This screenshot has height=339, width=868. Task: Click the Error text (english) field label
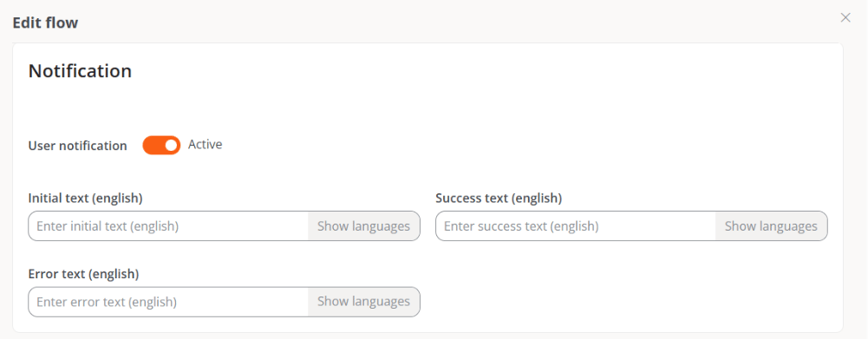click(x=83, y=274)
